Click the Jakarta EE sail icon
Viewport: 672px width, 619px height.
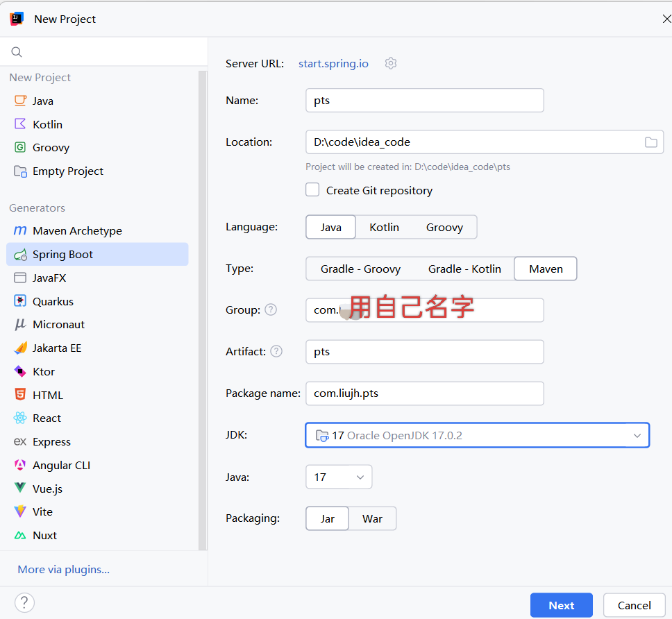coord(20,348)
